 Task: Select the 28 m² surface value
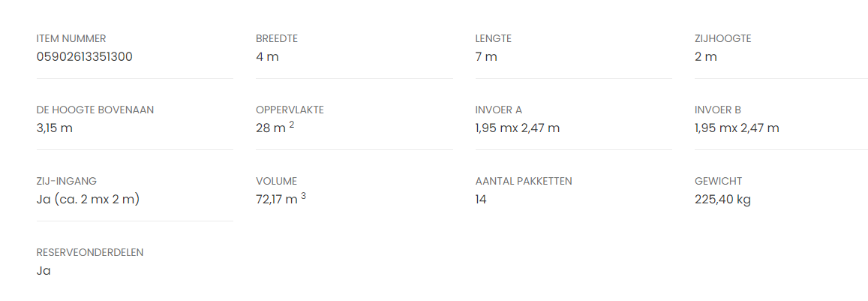point(275,128)
